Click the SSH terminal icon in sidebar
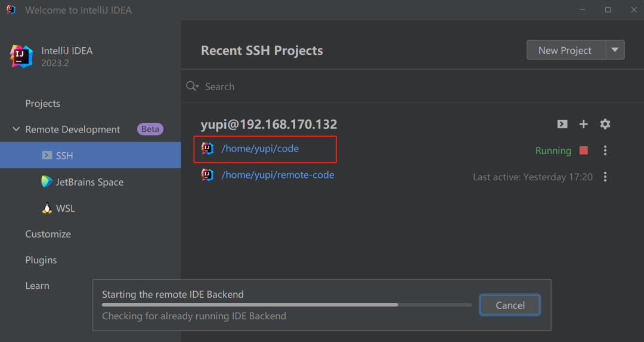 tap(47, 155)
